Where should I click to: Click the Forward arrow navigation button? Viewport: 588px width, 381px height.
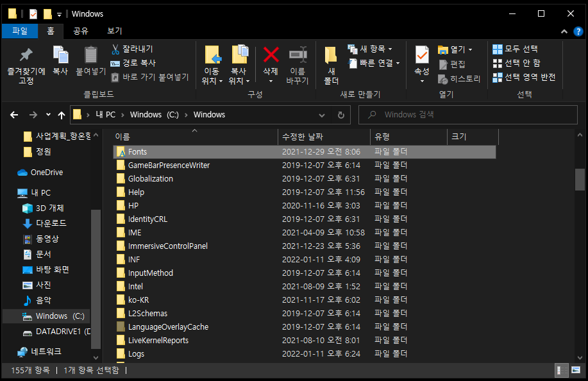tap(33, 115)
